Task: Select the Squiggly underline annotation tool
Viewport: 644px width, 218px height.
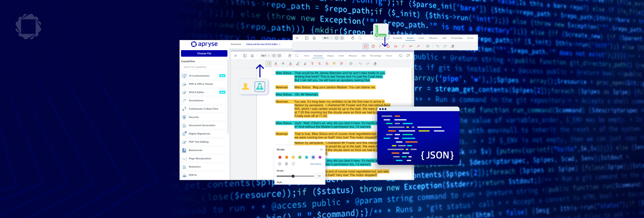Action: pos(290,64)
